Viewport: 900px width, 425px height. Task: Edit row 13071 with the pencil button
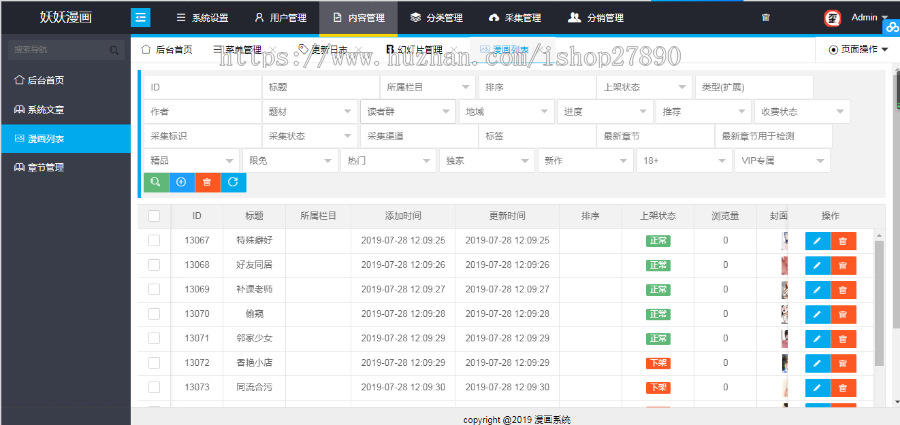tap(817, 339)
